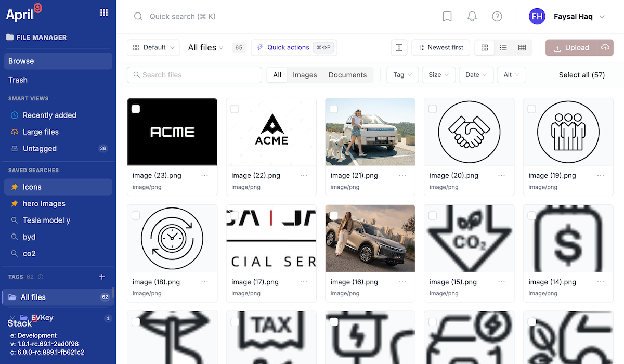Open the Size filter dropdown

439,75
